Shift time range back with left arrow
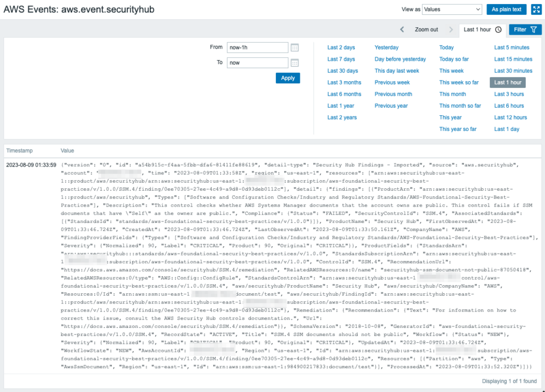Screen dimensions: 545x392 [401, 29]
